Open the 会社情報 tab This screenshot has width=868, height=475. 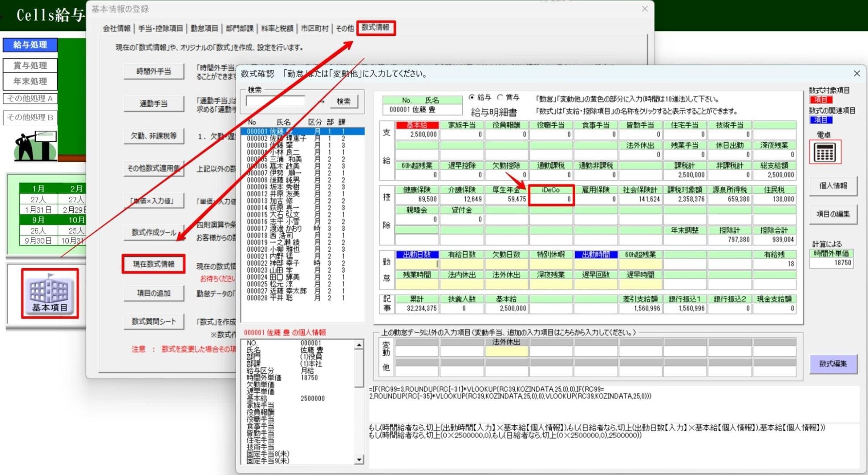pos(116,29)
